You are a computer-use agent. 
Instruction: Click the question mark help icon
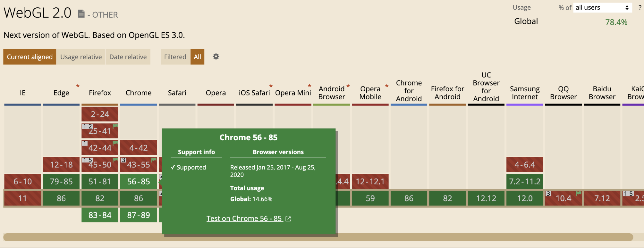coord(640,7)
